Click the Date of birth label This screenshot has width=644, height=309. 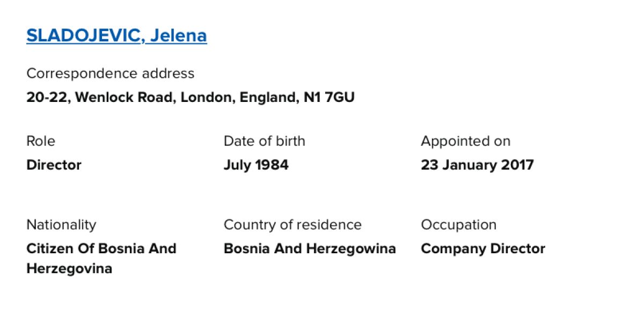[x=264, y=141]
